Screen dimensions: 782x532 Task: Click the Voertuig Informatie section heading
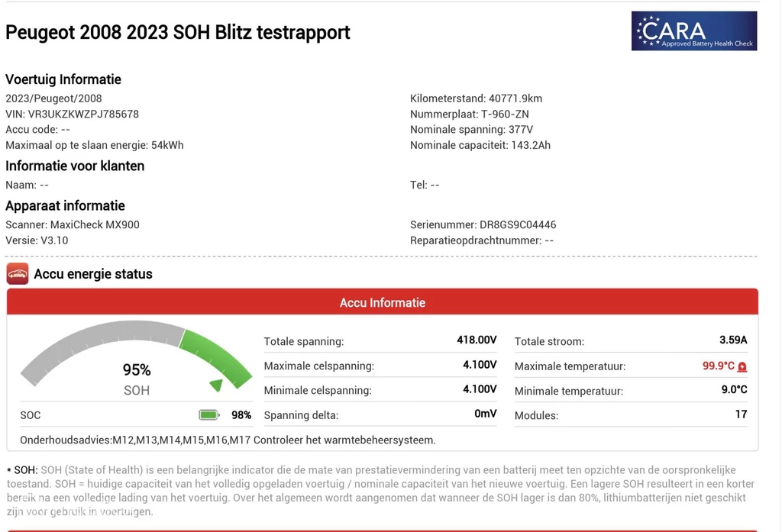point(63,79)
